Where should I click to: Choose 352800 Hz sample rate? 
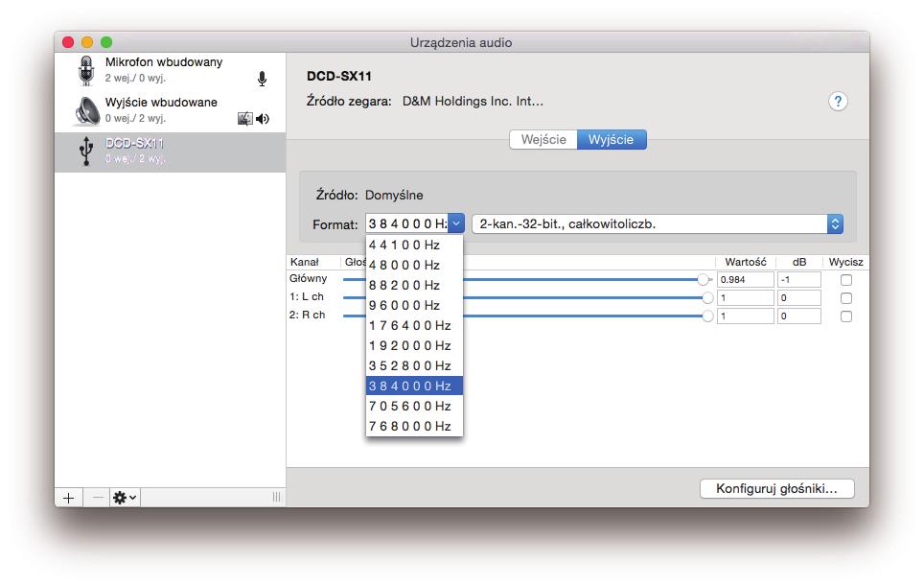coord(414,365)
